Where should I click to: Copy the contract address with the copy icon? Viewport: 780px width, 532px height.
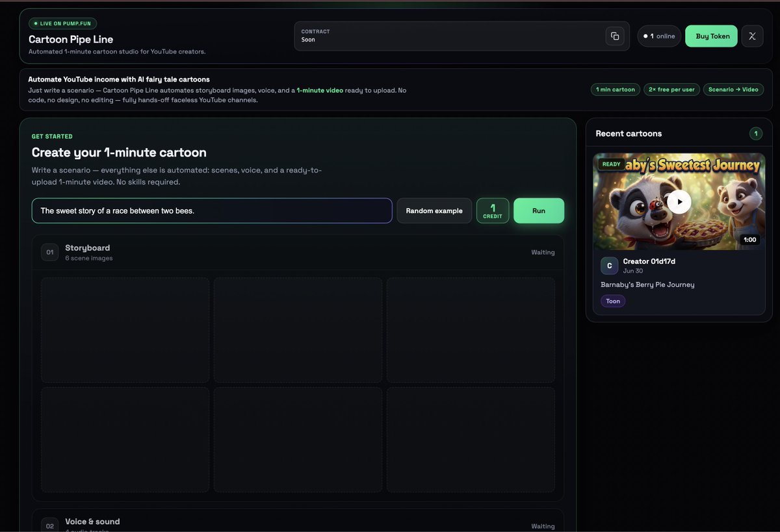[x=615, y=36]
